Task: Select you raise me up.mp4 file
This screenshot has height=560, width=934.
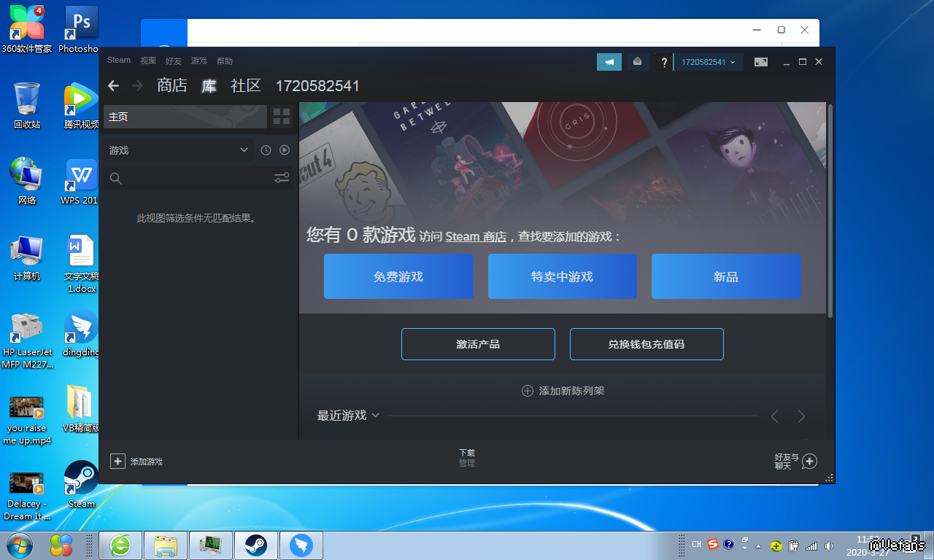Action: click(x=27, y=419)
